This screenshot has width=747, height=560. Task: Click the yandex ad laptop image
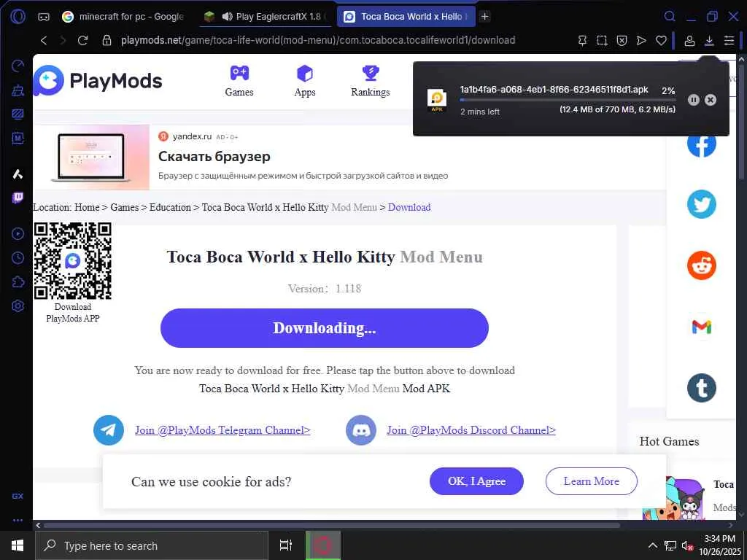[x=91, y=157]
